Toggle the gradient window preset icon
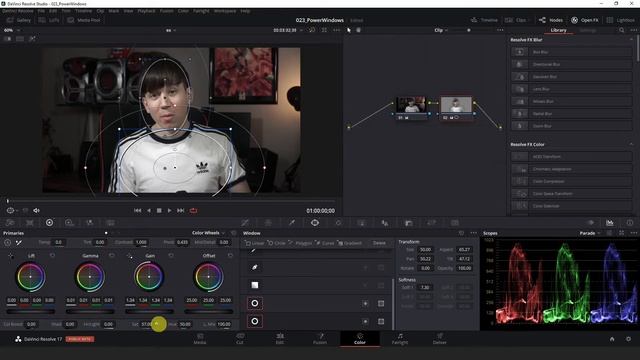This screenshot has height=360, width=640. click(255, 285)
